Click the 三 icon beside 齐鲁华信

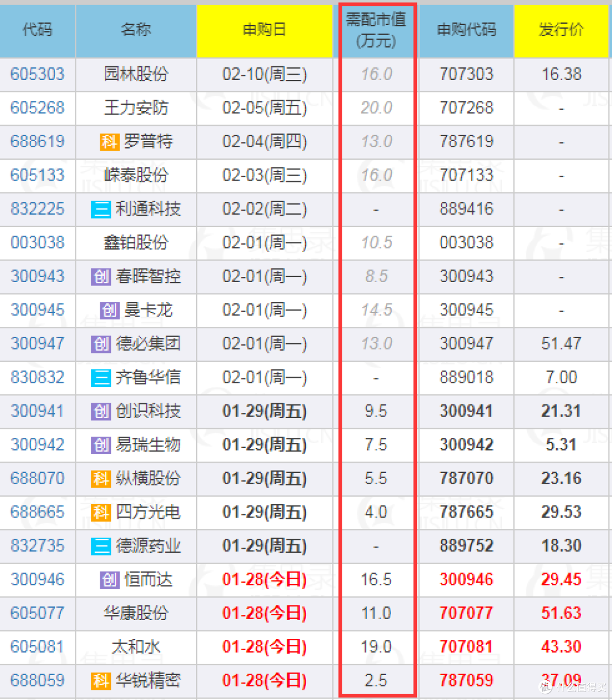click(101, 378)
